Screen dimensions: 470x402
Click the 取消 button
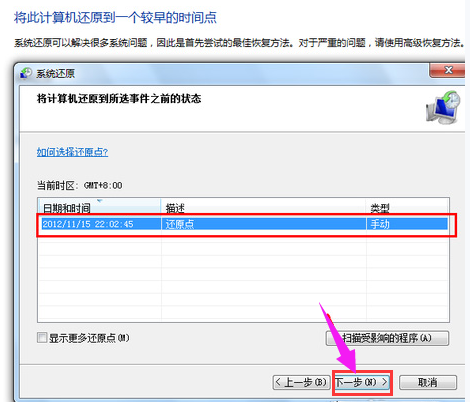point(428,382)
